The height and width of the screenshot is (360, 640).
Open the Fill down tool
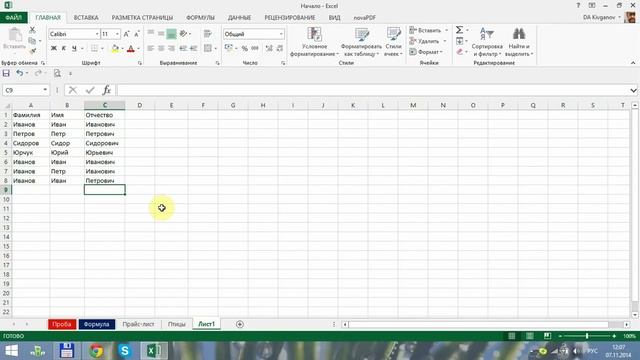(460, 41)
